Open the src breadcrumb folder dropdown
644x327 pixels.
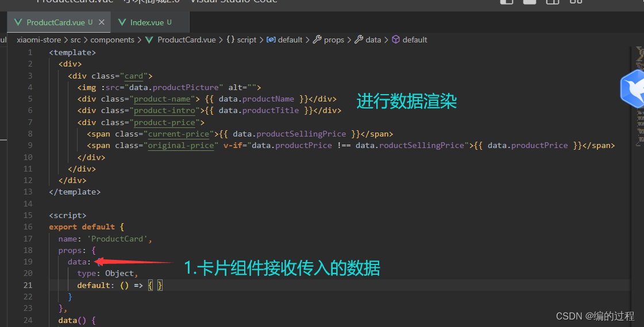pyautogui.click(x=76, y=40)
